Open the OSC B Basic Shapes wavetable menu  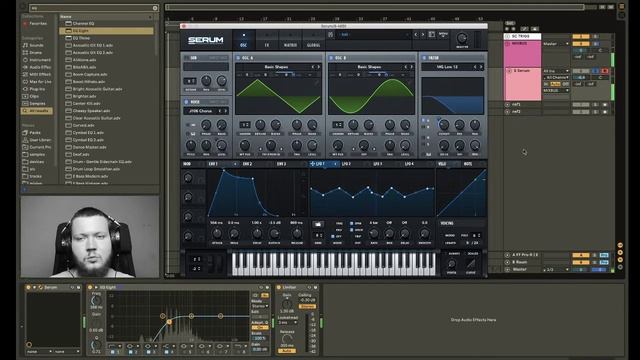369,67
